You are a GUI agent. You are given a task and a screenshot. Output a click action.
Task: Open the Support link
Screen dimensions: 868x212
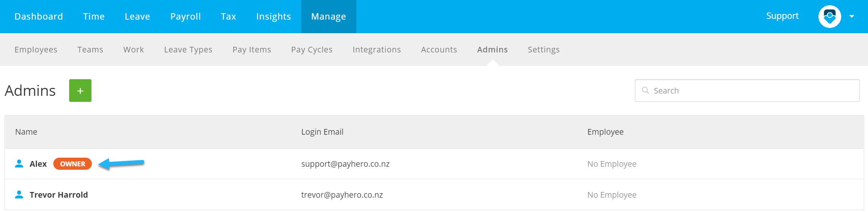(782, 16)
